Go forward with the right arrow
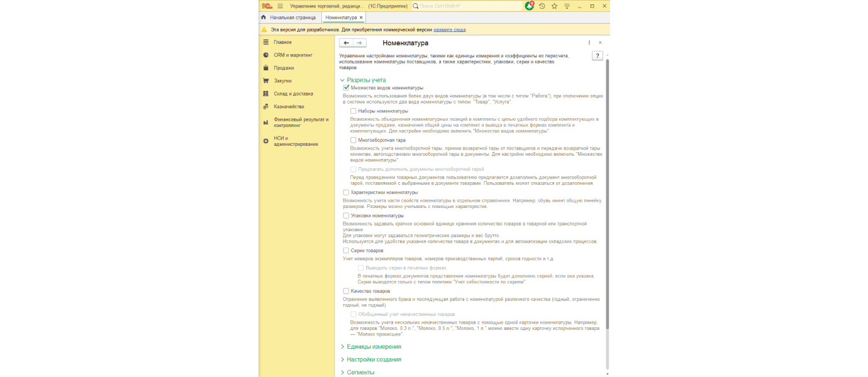 (x=359, y=43)
